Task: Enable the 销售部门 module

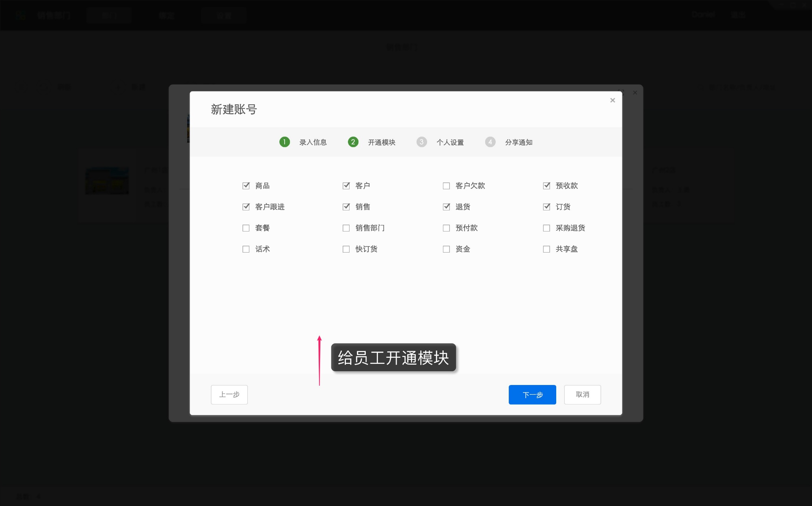Action: [346, 228]
